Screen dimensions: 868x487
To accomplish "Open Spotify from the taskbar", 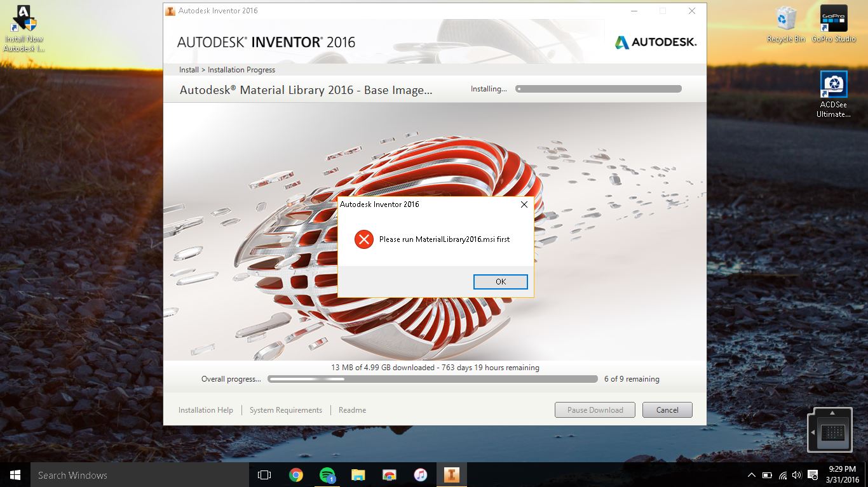I will [327, 475].
